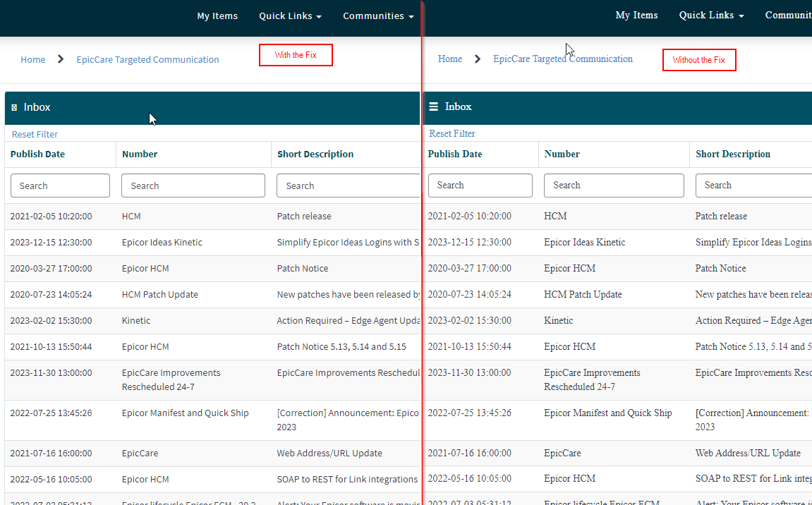Sort by Publish Date header, left pane
This screenshot has height=505, width=812.
coord(37,154)
